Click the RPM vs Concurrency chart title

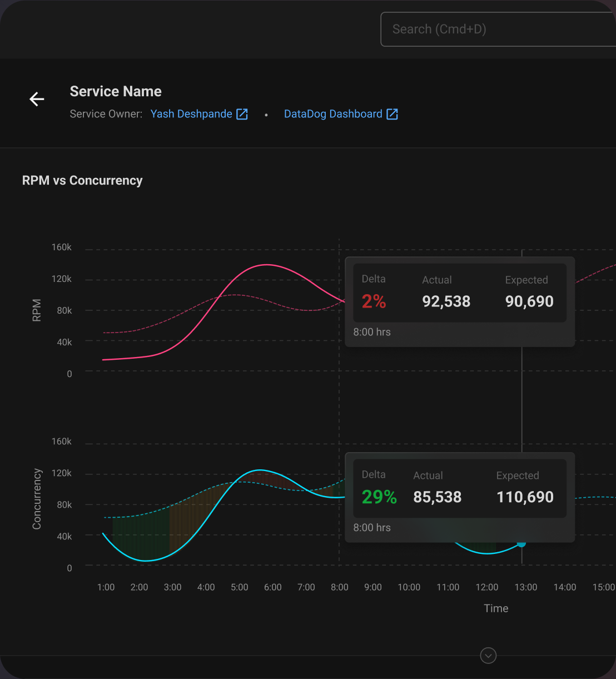tap(82, 181)
